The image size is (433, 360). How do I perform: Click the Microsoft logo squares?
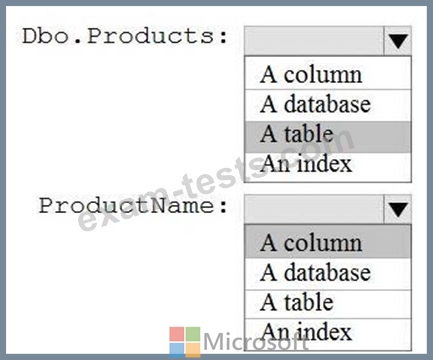point(185,342)
